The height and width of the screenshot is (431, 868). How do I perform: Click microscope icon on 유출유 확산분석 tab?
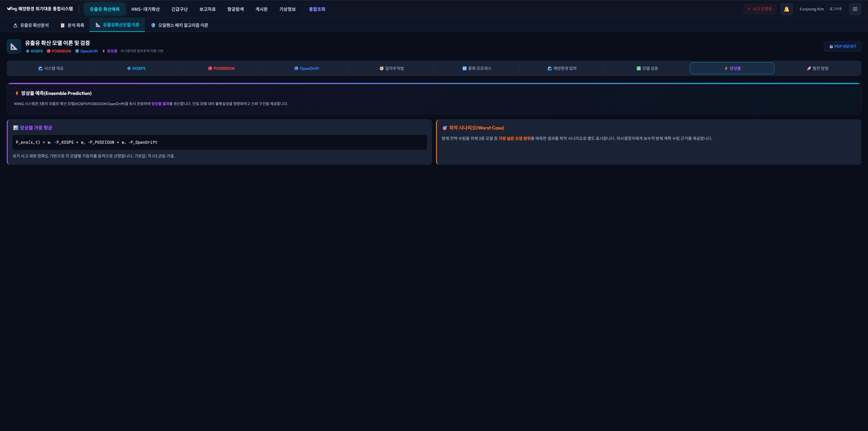pos(15,25)
